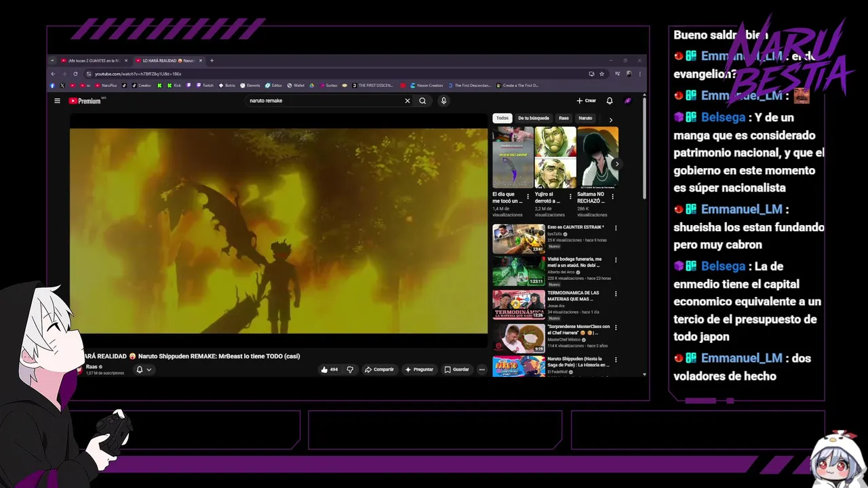The image size is (868, 488).
Task: Bookmark this page with star icon
Action: [601, 74]
